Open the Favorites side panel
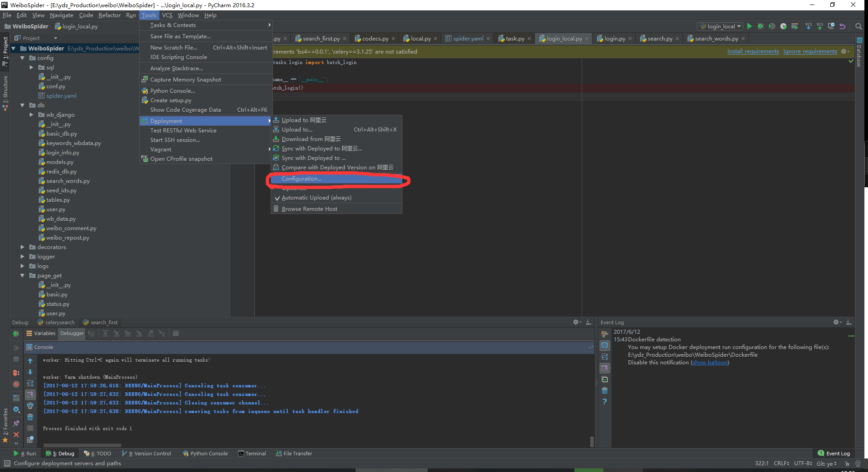The width and height of the screenshot is (868, 472). pyautogui.click(x=5, y=425)
